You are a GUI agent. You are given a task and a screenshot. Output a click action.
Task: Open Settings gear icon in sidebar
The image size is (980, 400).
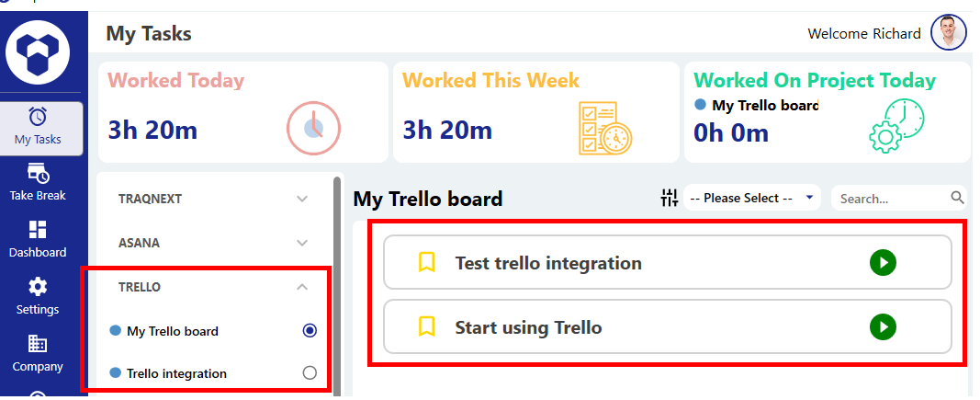tap(39, 287)
